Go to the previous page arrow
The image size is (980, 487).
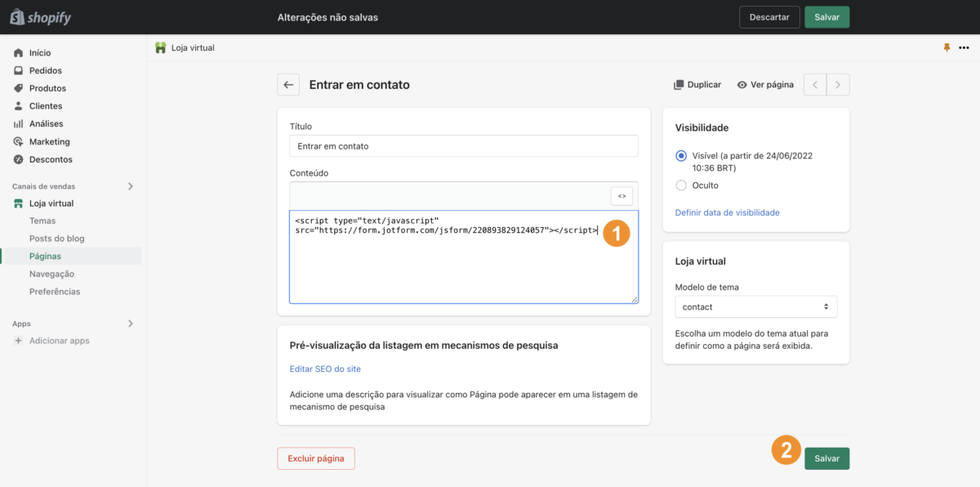(815, 85)
